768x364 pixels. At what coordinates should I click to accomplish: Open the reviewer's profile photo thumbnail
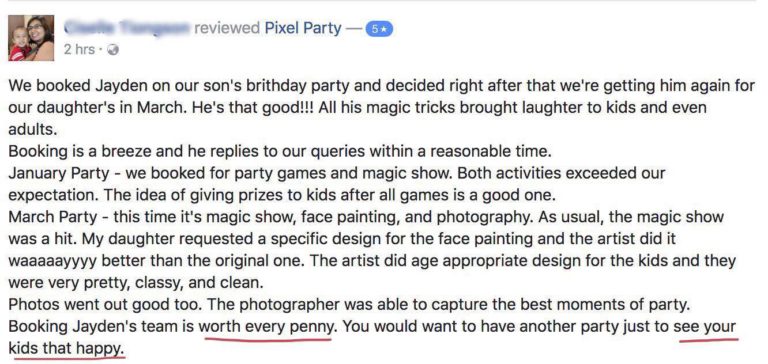(x=31, y=38)
